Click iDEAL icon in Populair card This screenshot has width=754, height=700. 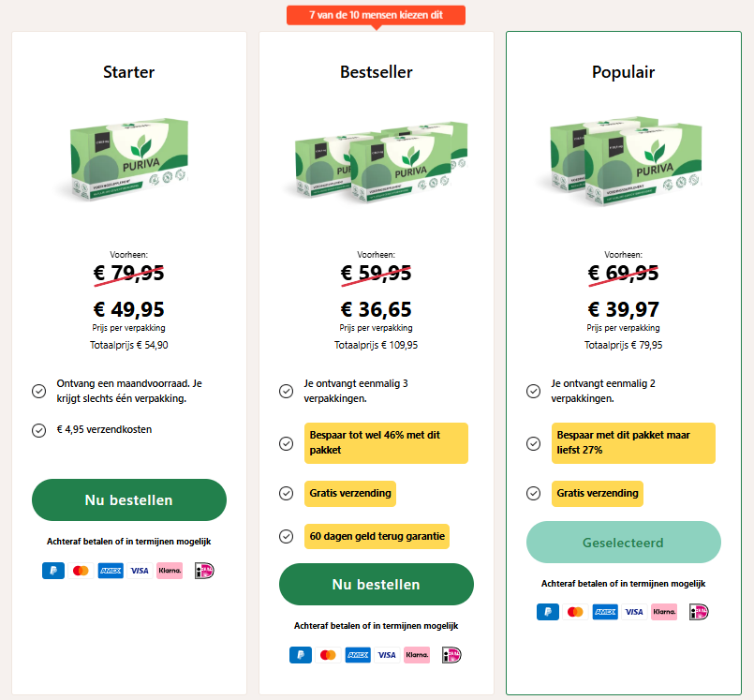coord(698,612)
